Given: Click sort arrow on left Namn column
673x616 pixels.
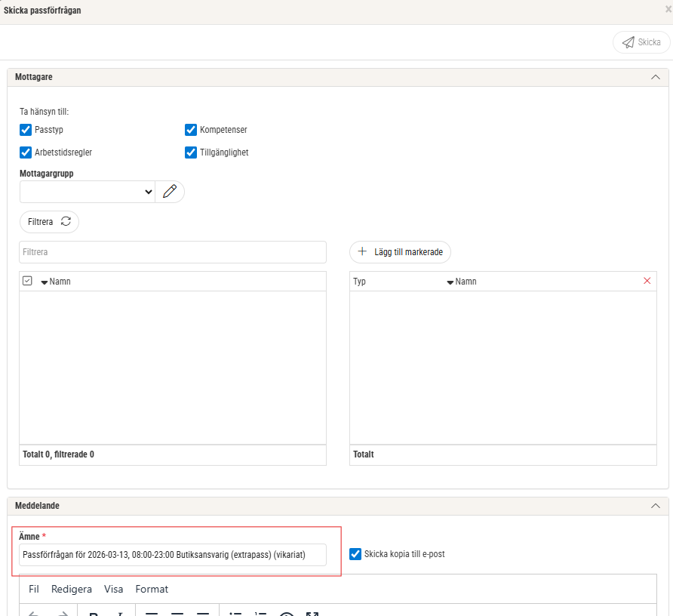Looking at the screenshot, I should pyautogui.click(x=44, y=282).
